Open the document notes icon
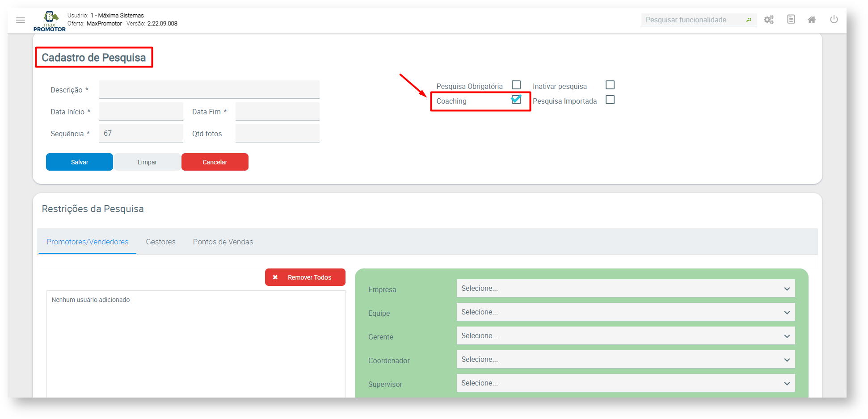 point(791,19)
